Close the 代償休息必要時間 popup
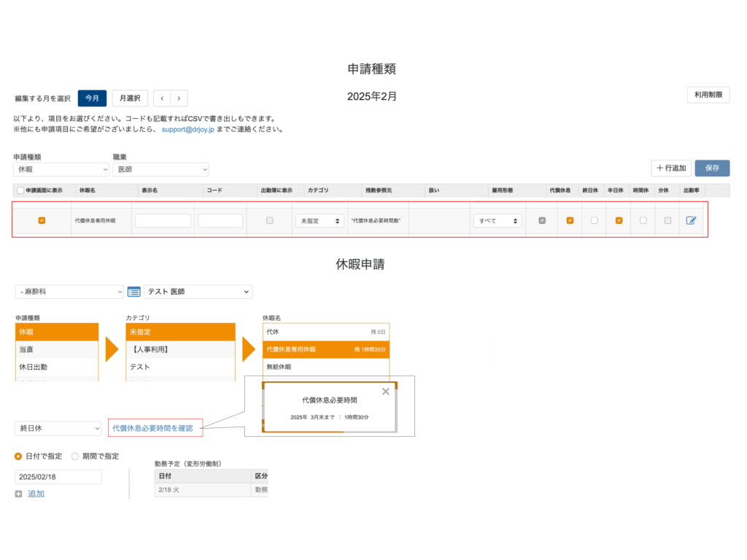This screenshot has width=747, height=560. click(385, 392)
